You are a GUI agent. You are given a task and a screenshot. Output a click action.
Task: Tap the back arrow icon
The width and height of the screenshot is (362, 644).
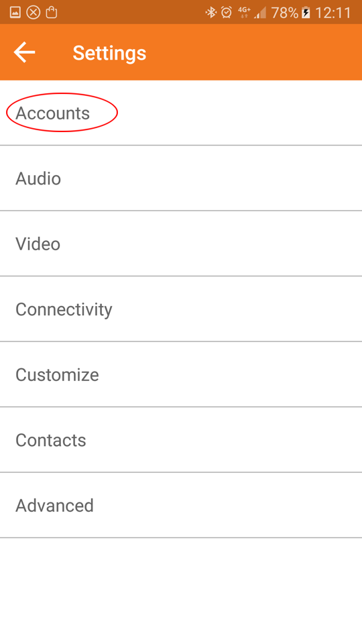click(x=24, y=52)
